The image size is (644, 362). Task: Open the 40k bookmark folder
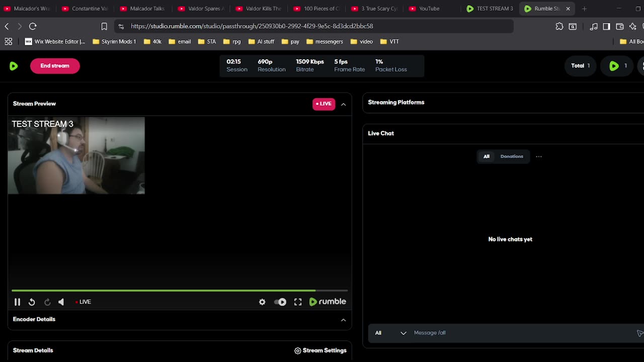pos(152,42)
